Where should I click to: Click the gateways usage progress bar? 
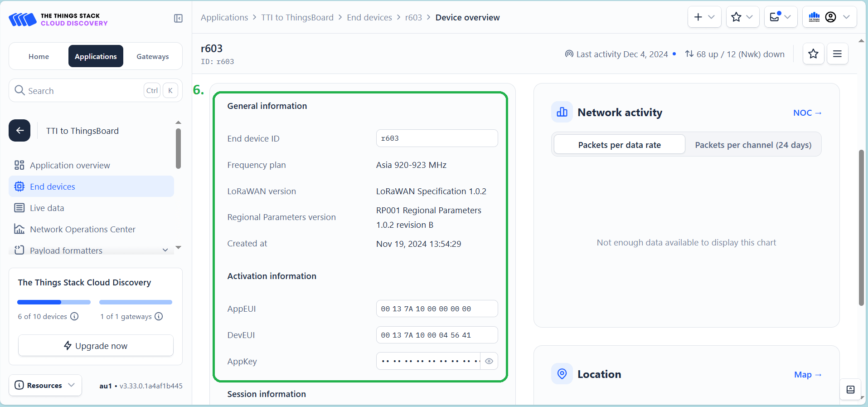pos(136,302)
